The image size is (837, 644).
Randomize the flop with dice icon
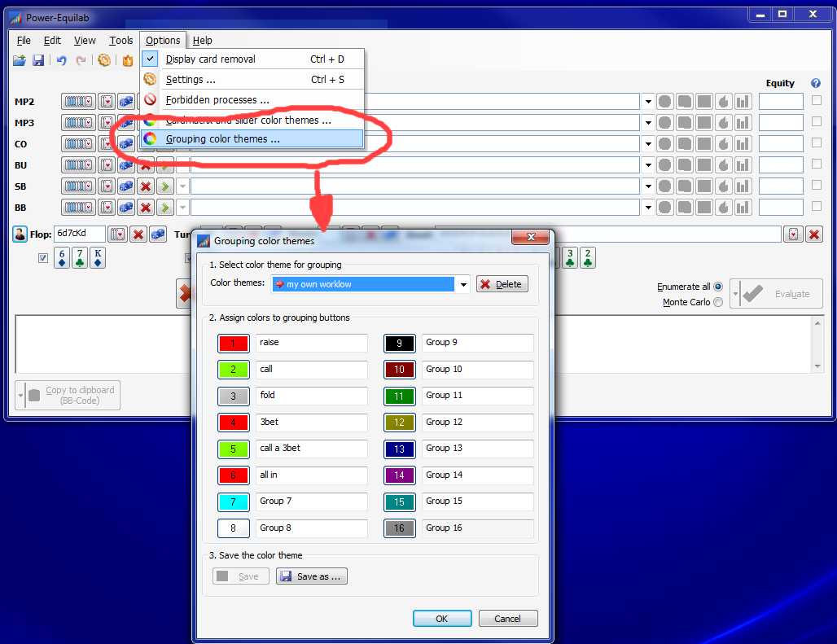tap(158, 234)
